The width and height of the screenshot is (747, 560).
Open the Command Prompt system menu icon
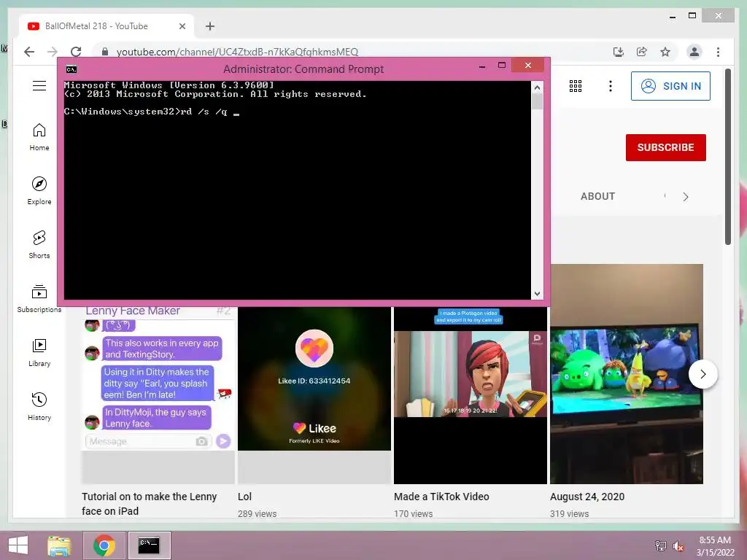(71, 69)
